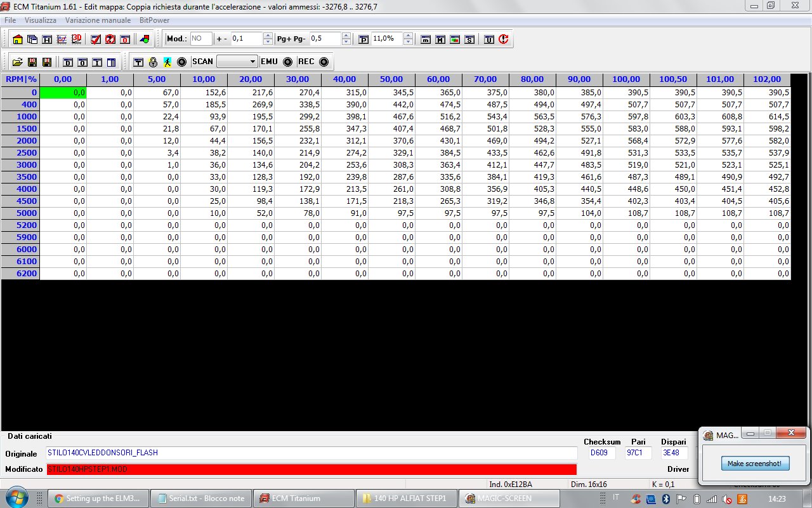Click the padlock icon in toolbar
The image size is (812, 508).
(x=153, y=62)
